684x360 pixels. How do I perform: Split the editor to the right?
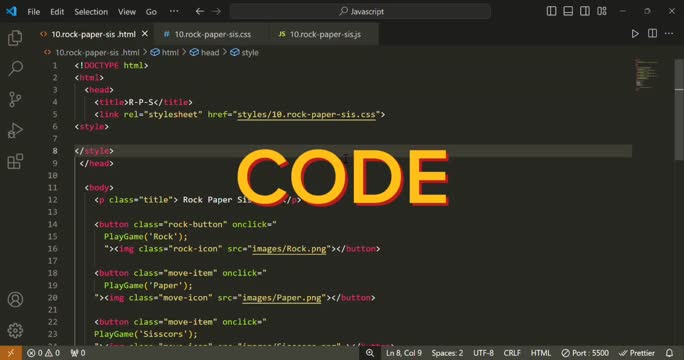coord(652,34)
